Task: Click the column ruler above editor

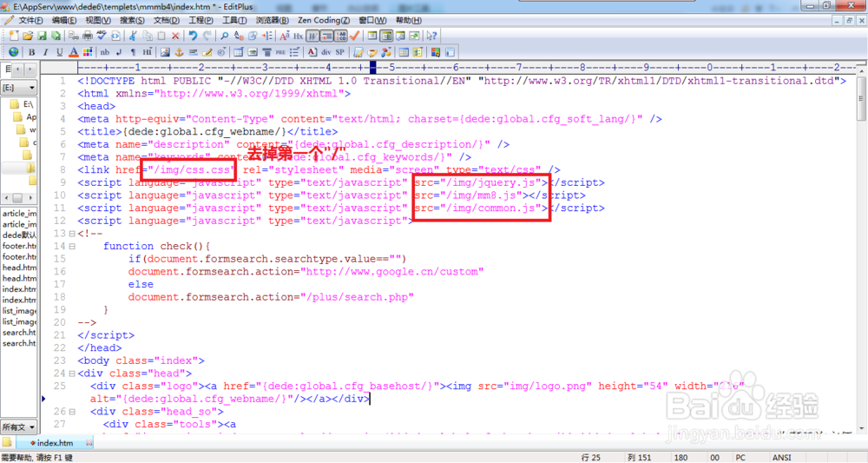Action: [468, 68]
